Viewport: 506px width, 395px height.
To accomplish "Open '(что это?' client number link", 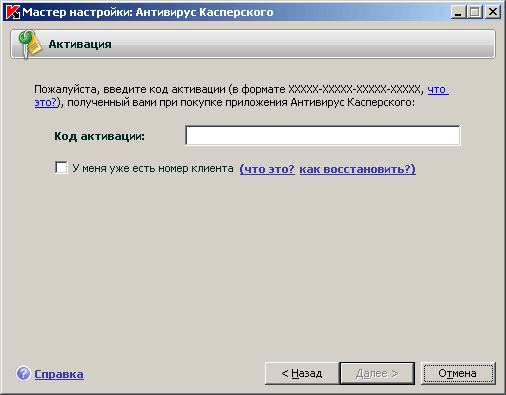I will (x=267, y=169).
